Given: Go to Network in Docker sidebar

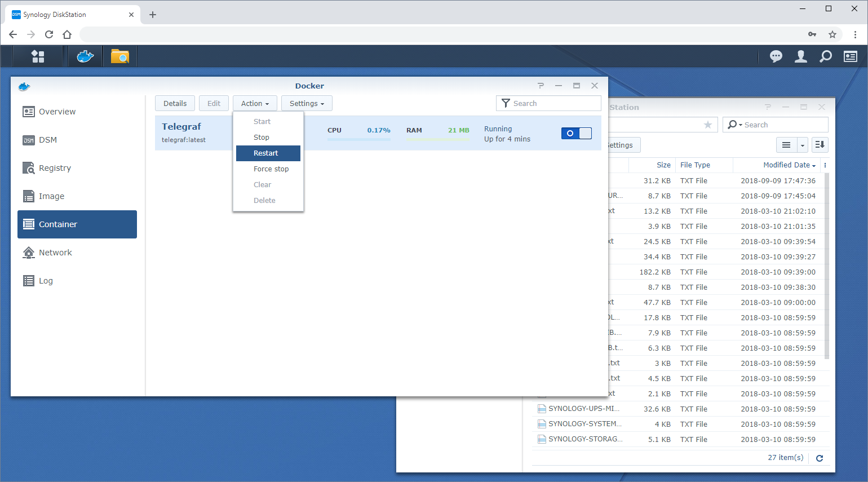Looking at the screenshot, I should [77, 253].
